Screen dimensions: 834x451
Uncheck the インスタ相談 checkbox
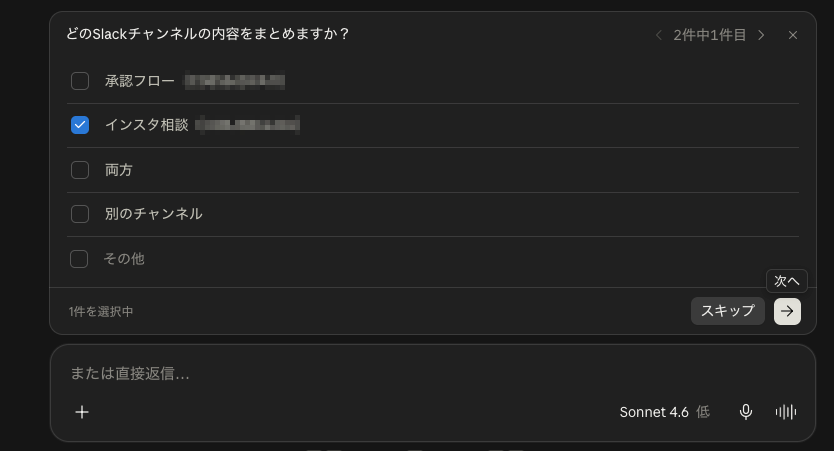pyautogui.click(x=80, y=125)
